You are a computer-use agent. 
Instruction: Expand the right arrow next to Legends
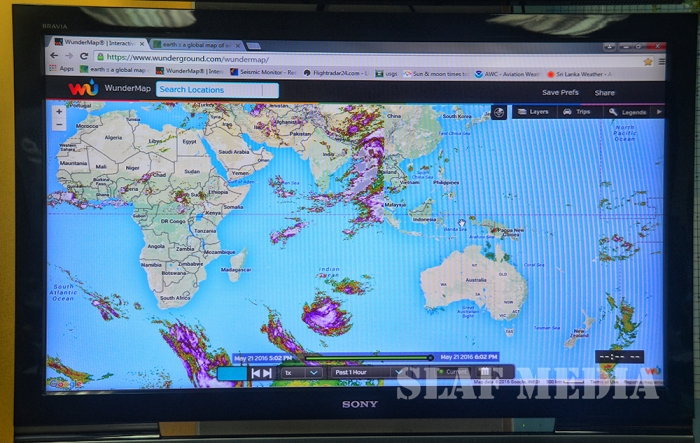pos(657,112)
